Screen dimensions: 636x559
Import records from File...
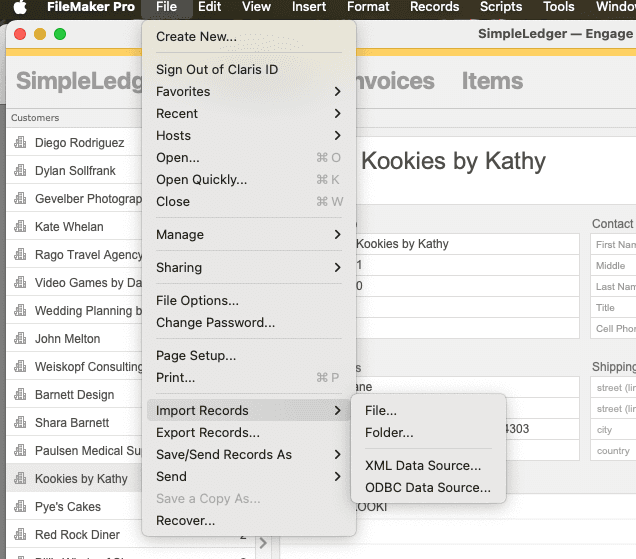(428, 410)
